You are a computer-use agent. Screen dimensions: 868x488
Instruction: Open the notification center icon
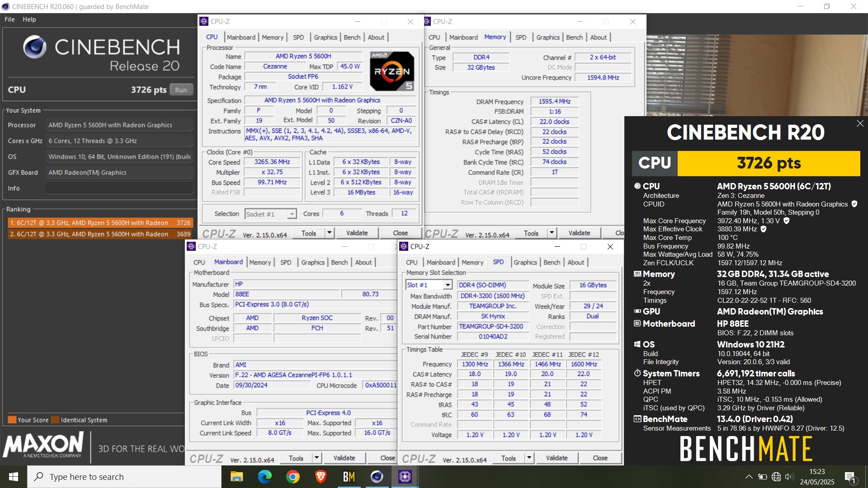(x=850, y=477)
